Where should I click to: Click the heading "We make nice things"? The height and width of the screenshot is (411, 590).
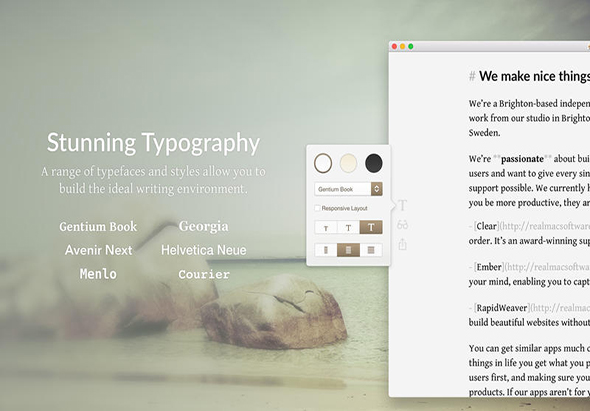click(534, 76)
